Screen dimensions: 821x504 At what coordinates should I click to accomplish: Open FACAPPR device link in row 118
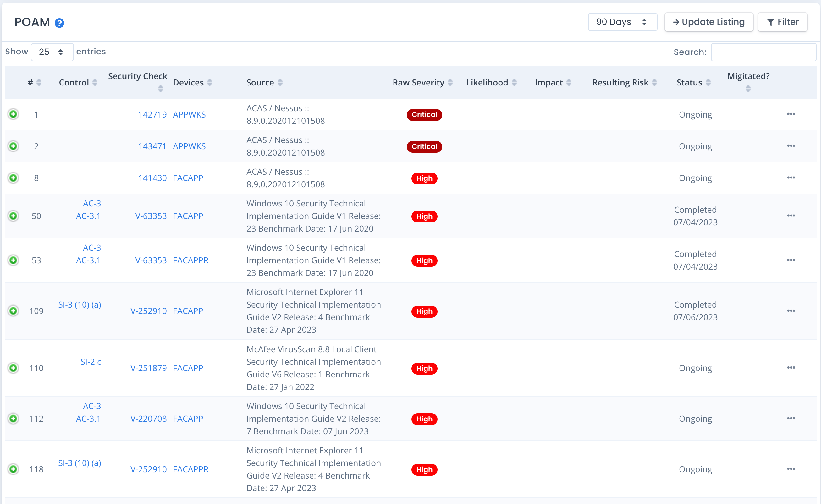[x=191, y=469]
